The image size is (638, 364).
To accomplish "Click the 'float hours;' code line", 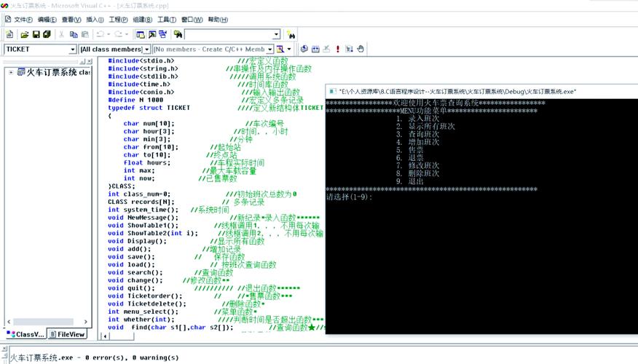I will pos(147,162).
